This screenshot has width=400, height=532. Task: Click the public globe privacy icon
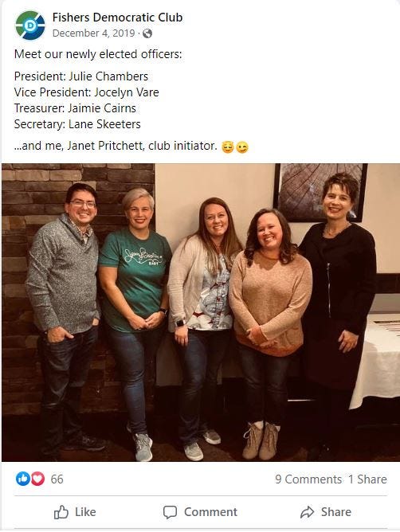147,33
